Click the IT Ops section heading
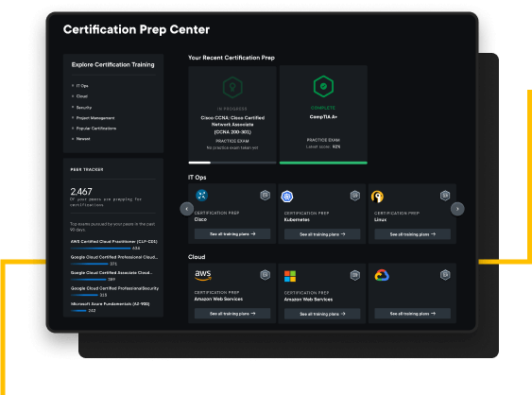532x395 pixels. (197, 178)
